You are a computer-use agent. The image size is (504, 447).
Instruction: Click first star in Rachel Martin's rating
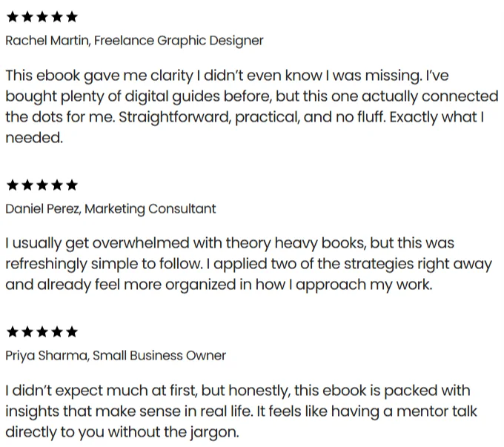(12, 17)
